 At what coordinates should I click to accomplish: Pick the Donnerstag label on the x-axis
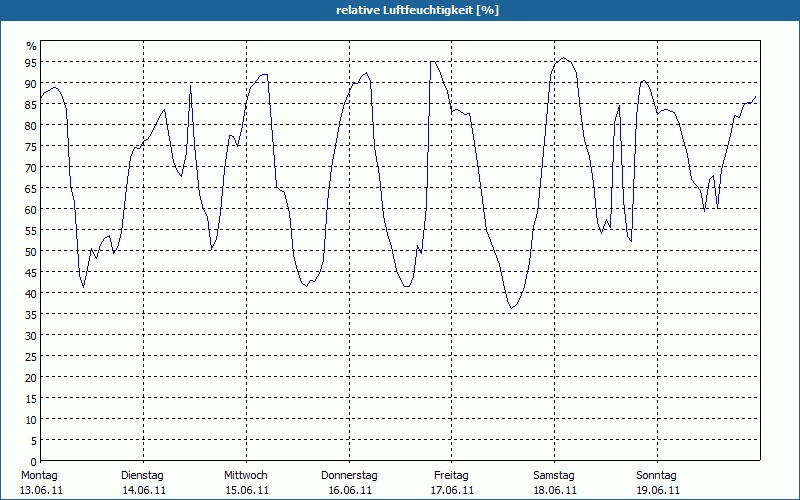[x=349, y=475]
